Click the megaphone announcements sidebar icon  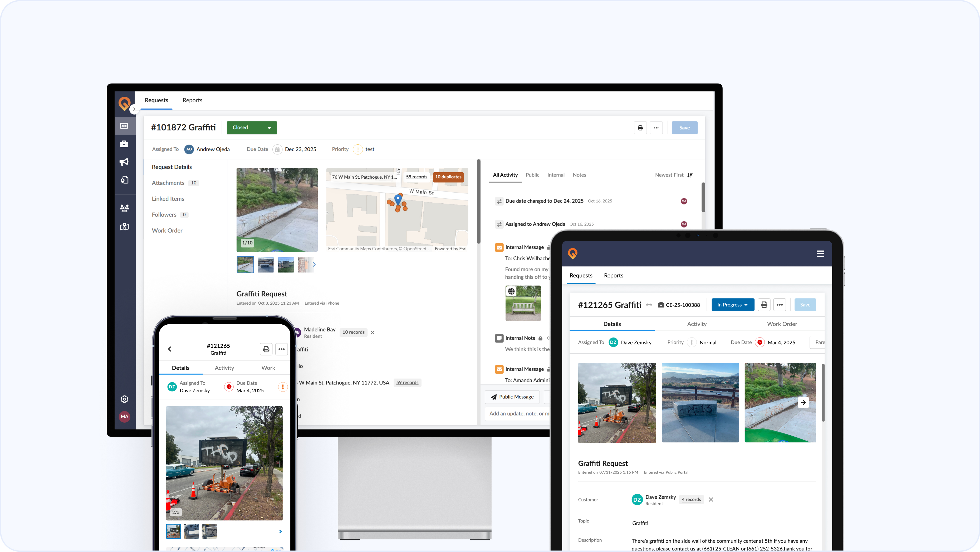[124, 162]
